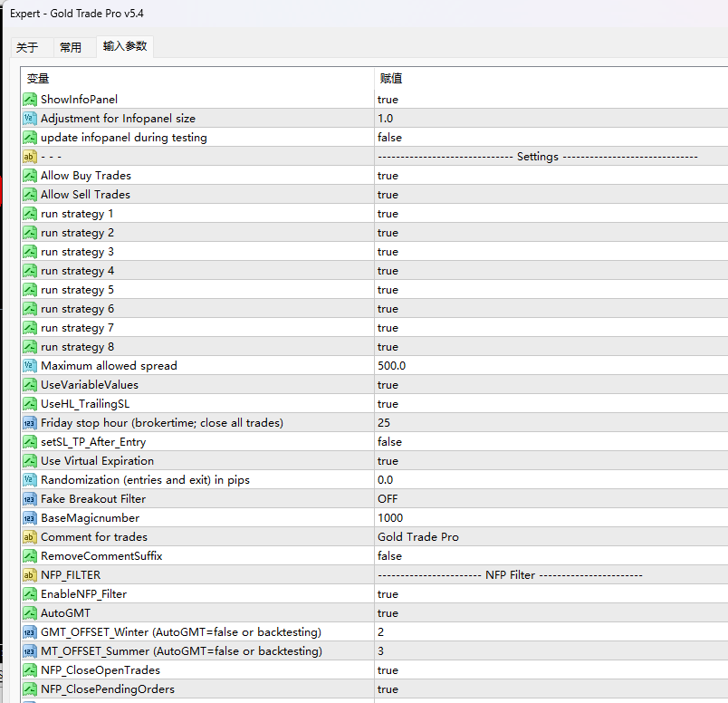Click the BaseMagicnumber integer icon
This screenshot has width=728, height=703.
(30, 518)
